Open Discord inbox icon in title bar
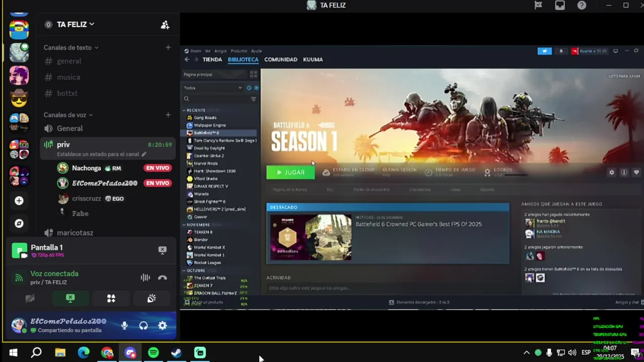This screenshot has width=644, height=362. tap(560, 5)
